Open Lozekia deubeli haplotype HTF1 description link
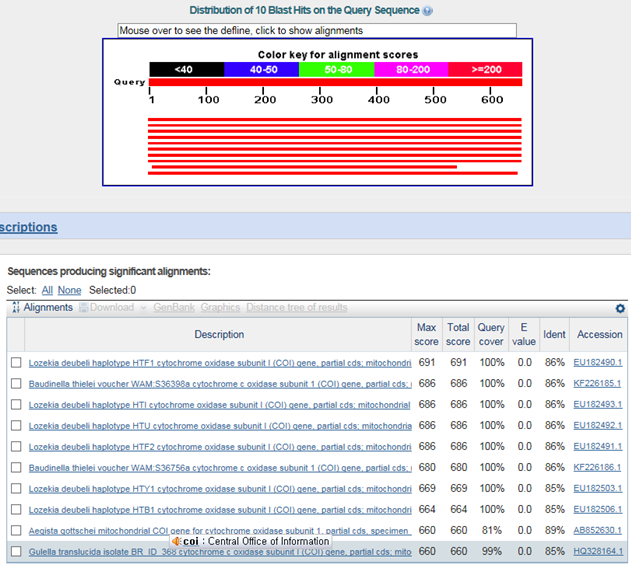 click(220, 363)
